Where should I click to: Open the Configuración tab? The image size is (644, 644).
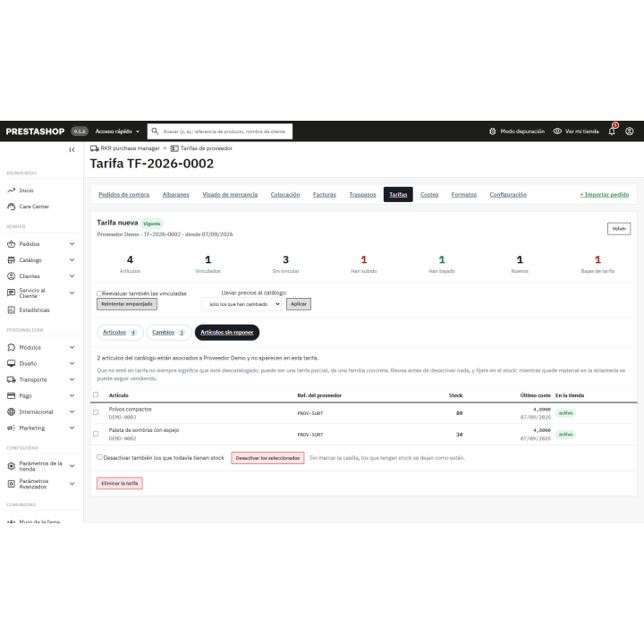[x=508, y=195]
